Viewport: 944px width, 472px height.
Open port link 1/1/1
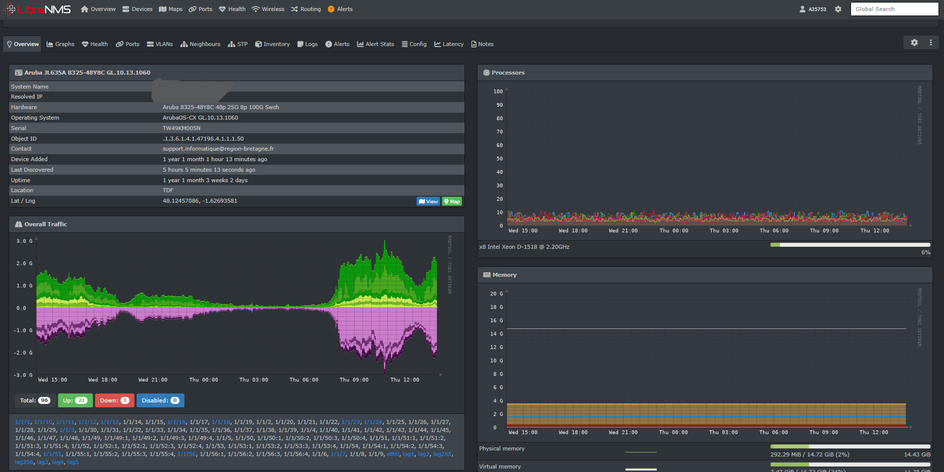(x=22, y=422)
